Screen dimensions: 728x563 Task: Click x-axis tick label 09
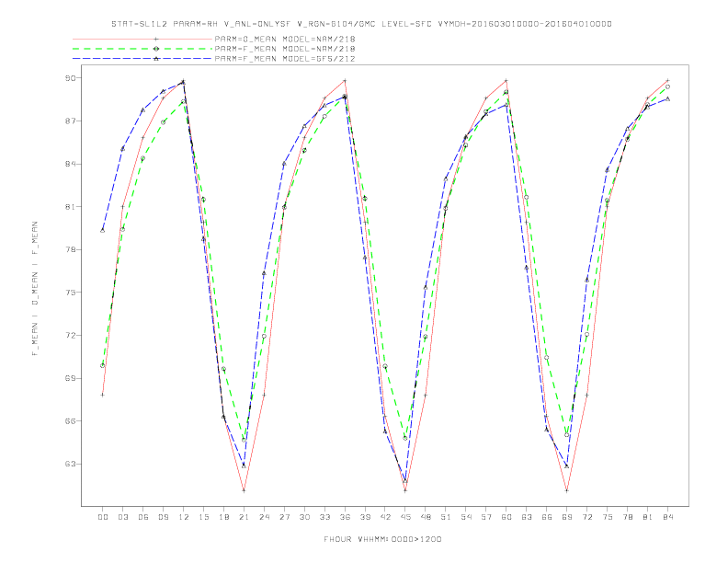(163, 517)
